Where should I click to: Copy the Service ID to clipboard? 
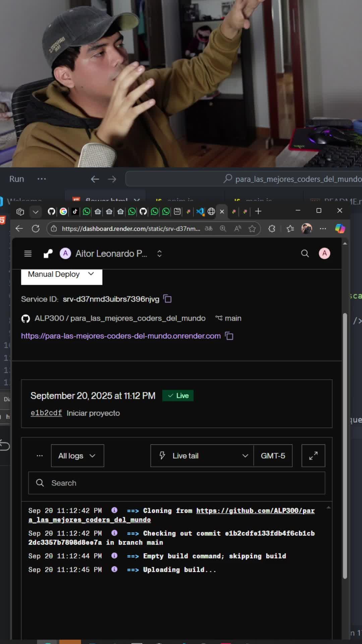click(x=167, y=299)
